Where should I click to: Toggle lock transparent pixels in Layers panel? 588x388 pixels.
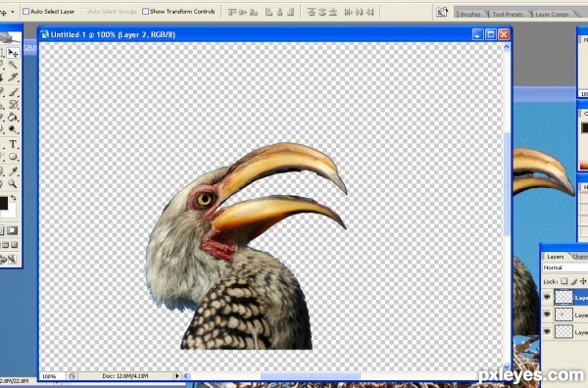[564, 281]
